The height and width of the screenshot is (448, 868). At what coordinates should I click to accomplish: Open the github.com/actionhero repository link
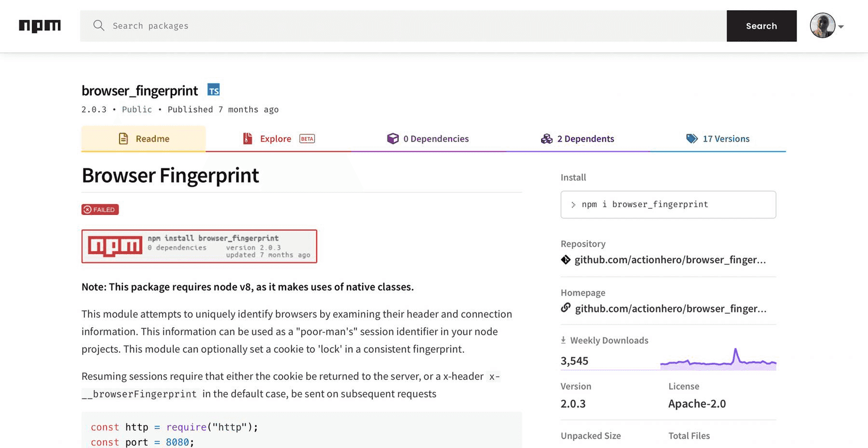coord(670,259)
